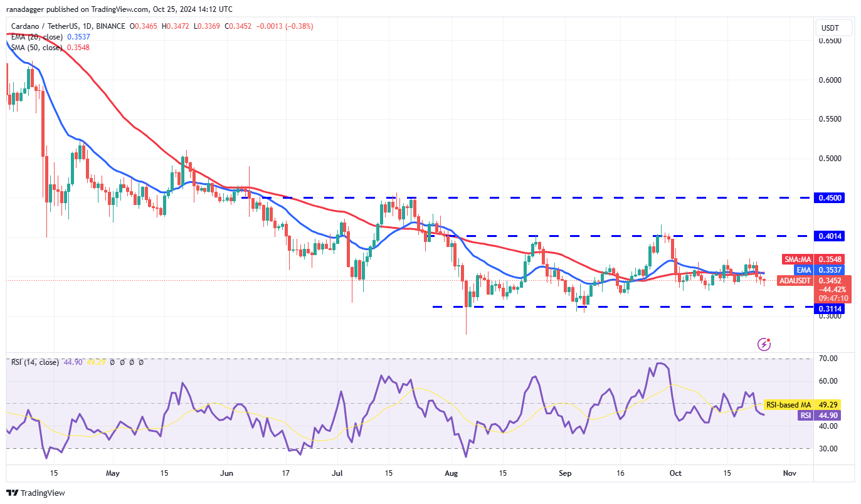Click the SMA:MA price axis label
This screenshot has height=504, width=861.
click(797, 260)
